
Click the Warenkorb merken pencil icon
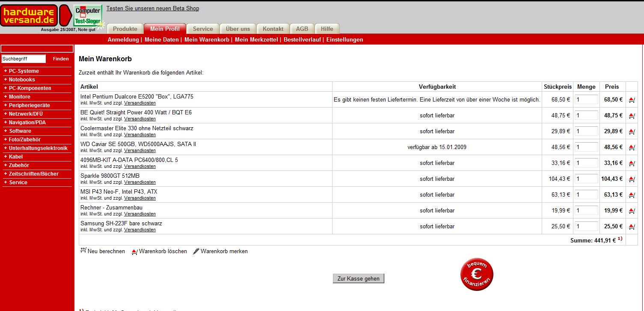[196, 251]
